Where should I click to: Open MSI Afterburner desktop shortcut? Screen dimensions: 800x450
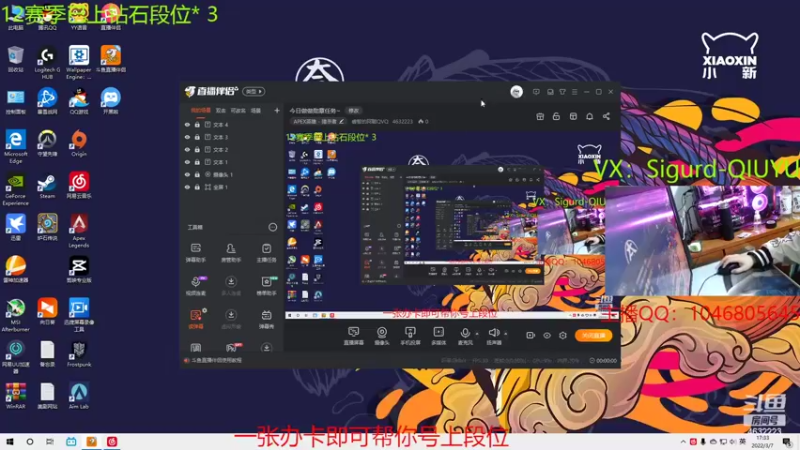coord(16,315)
